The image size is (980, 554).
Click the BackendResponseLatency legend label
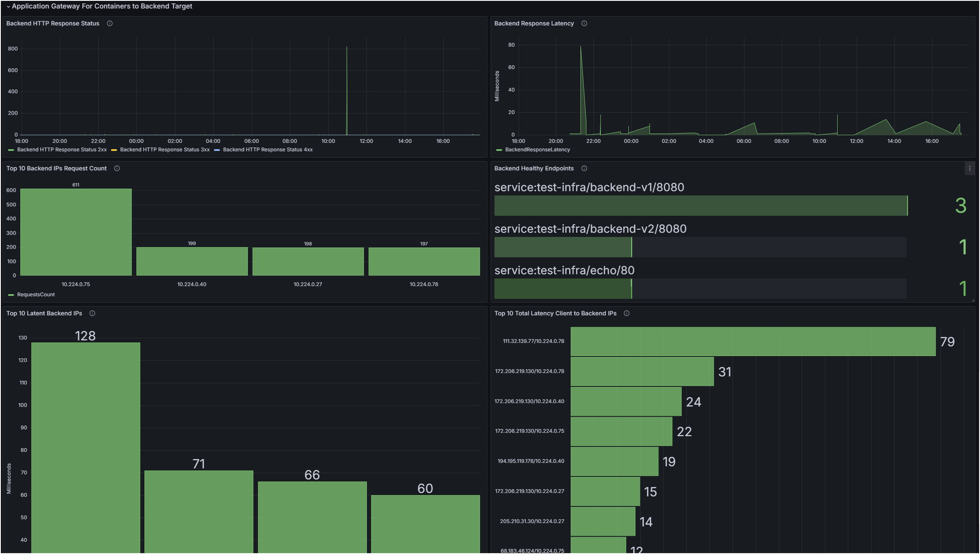(x=537, y=150)
